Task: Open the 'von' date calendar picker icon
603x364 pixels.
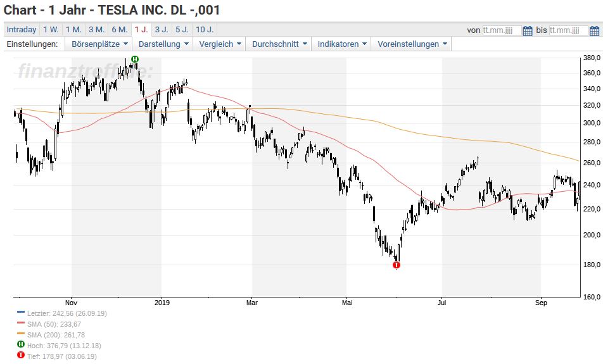Action: click(x=528, y=31)
